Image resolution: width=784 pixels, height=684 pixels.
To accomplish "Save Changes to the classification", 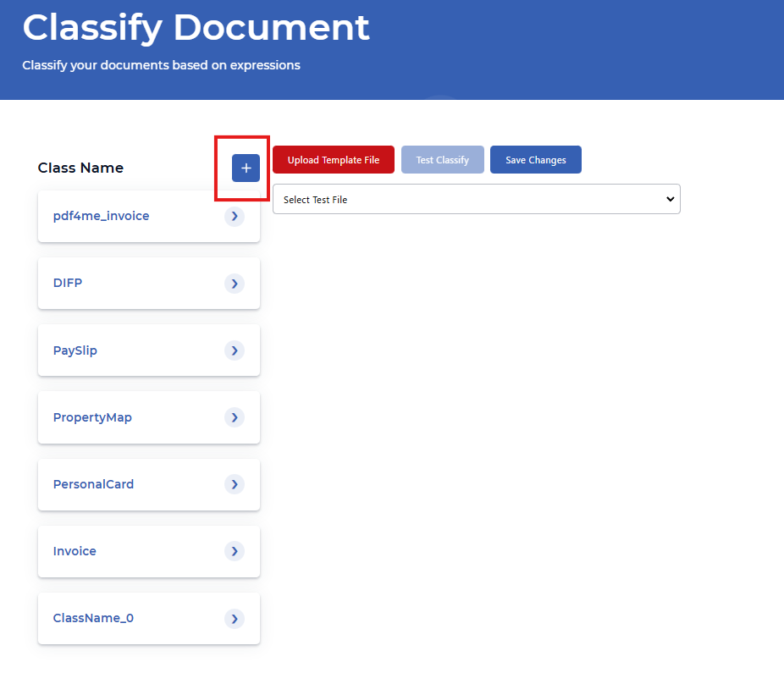I will [535, 159].
